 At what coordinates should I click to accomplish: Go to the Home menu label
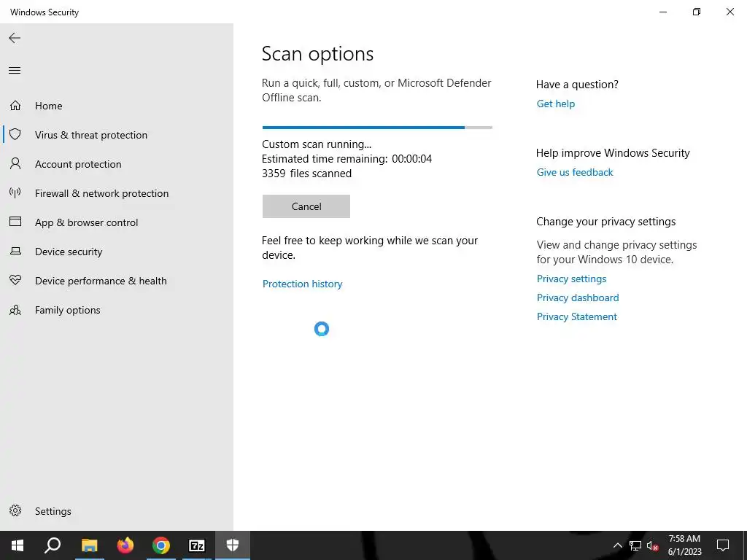tap(49, 106)
